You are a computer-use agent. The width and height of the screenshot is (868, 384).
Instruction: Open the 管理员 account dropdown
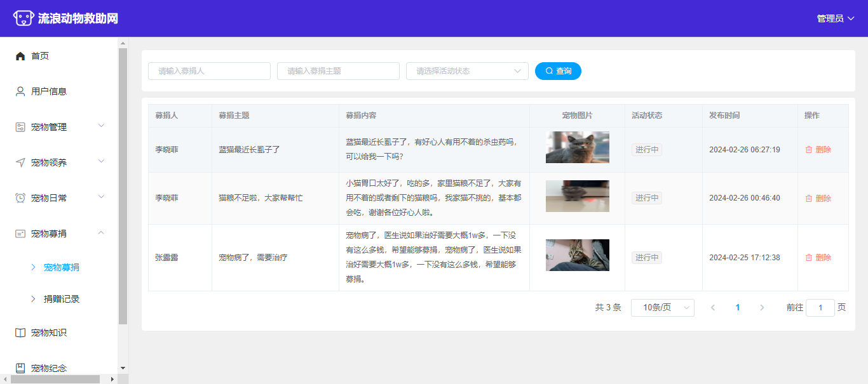(x=835, y=18)
